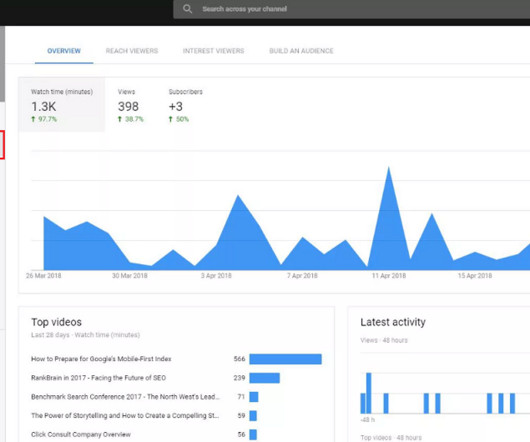Screen dimensions: 530x442
Task: Click the tallest bar in Latest activity chart
Action: (x=369, y=393)
